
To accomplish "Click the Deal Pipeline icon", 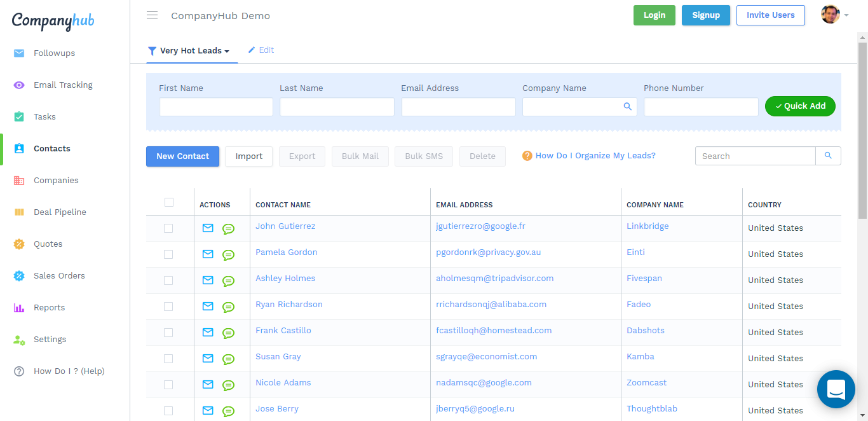I will [x=19, y=212].
